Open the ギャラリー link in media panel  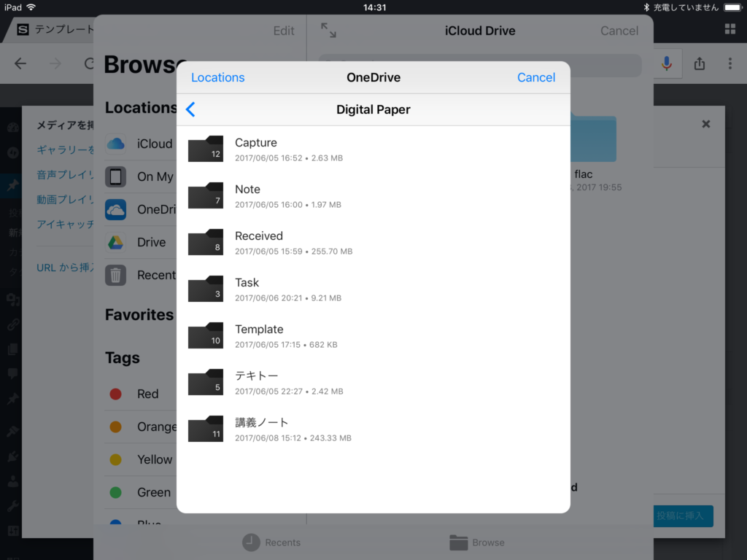tap(65, 150)
